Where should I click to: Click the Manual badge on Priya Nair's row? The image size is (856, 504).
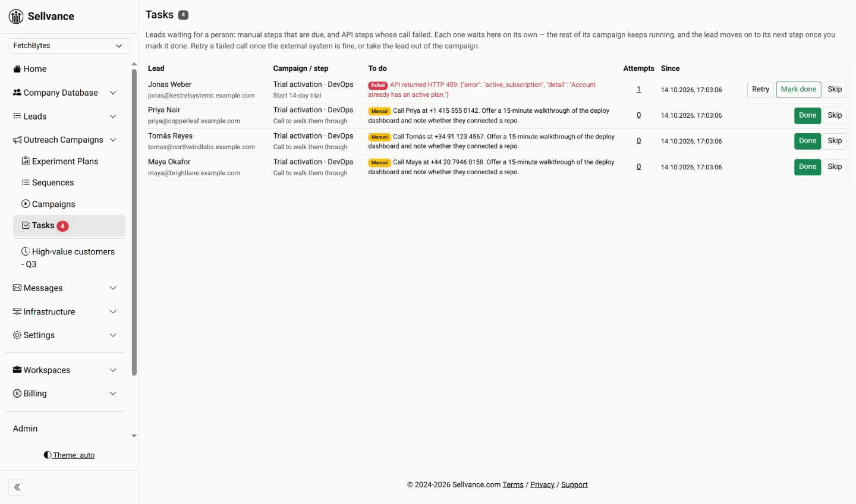click(x=379, y=111)
